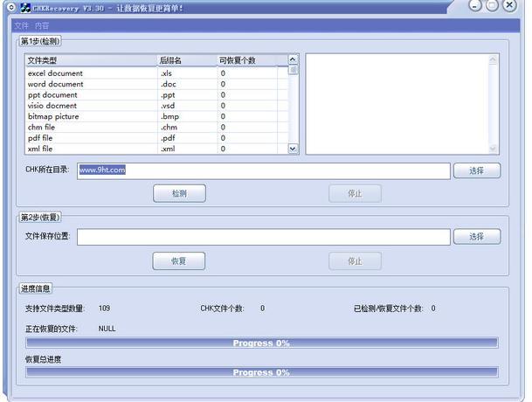Click the current file progress bar
The width and height of the screenshot is (532, 402).
pos(262,343)
